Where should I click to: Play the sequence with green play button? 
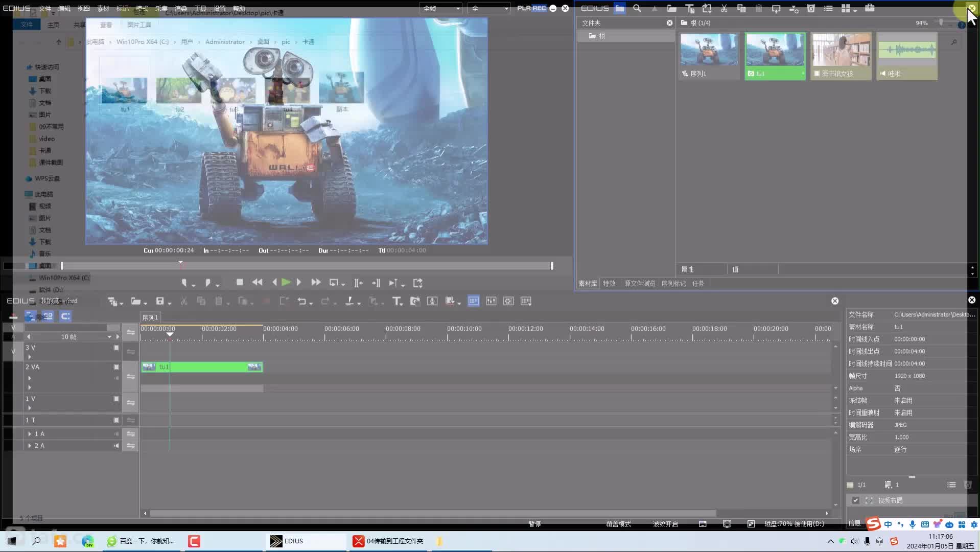tap(286, 282)
